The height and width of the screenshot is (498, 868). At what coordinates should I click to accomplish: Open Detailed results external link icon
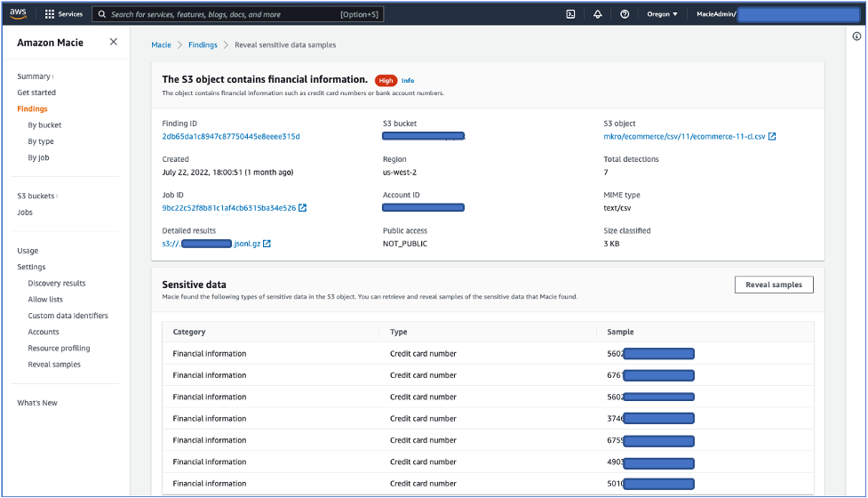tap(267, 244)
